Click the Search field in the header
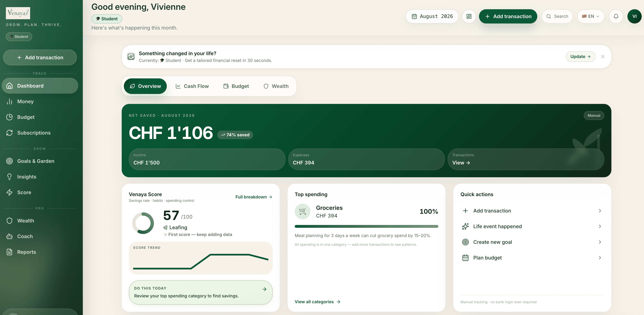Viewport: 644px width, 315px height. [557, 16]
